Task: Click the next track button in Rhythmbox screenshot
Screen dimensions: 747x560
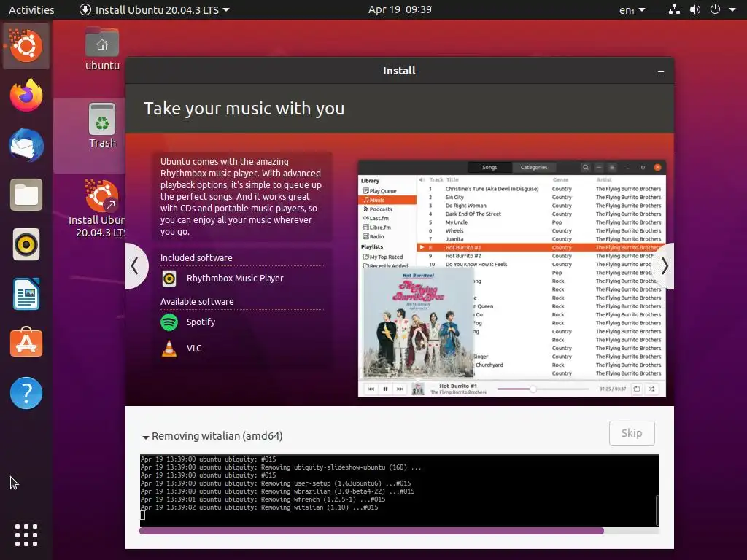Action: click(400, 389)
